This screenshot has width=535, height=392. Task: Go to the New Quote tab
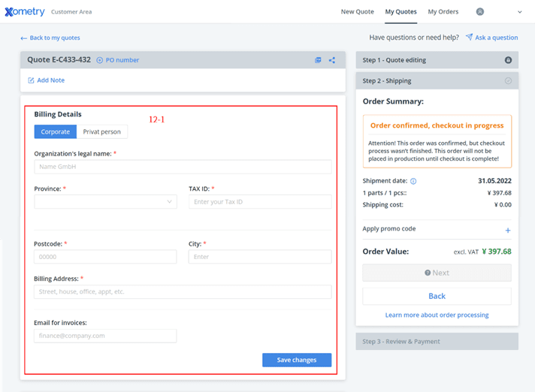click(x=357, y=12)
